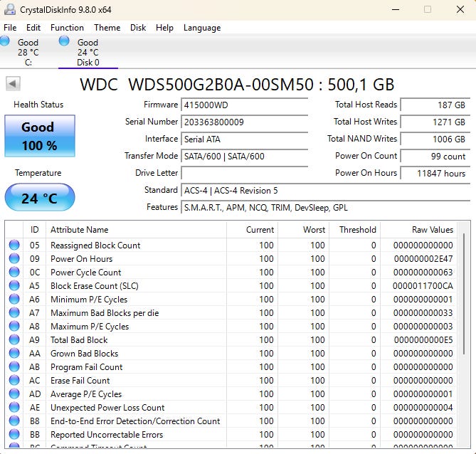Viewport: 476px width, 454px height.
Task: Click status orb for Unexpected Power Loss Count
Action: [x=14, y=408]
